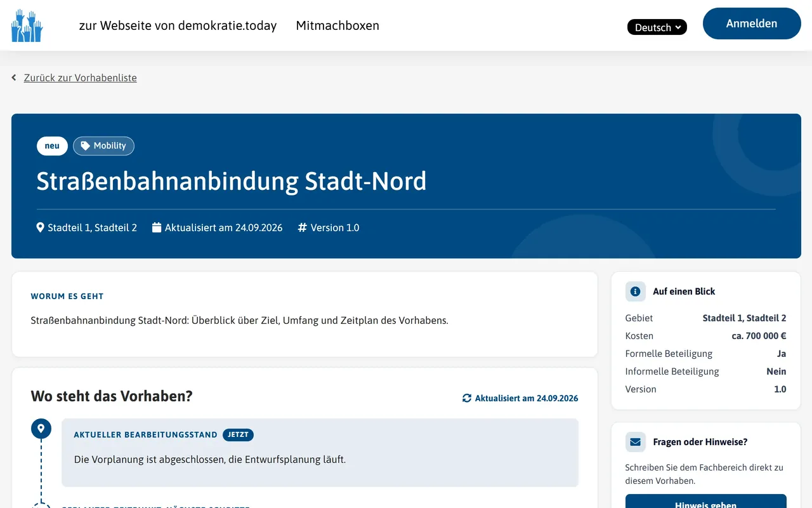The width and height of the screenshot is (812, 508).
Task: Click the Gebiet value in the sidebar
Action: pos(744,318)
